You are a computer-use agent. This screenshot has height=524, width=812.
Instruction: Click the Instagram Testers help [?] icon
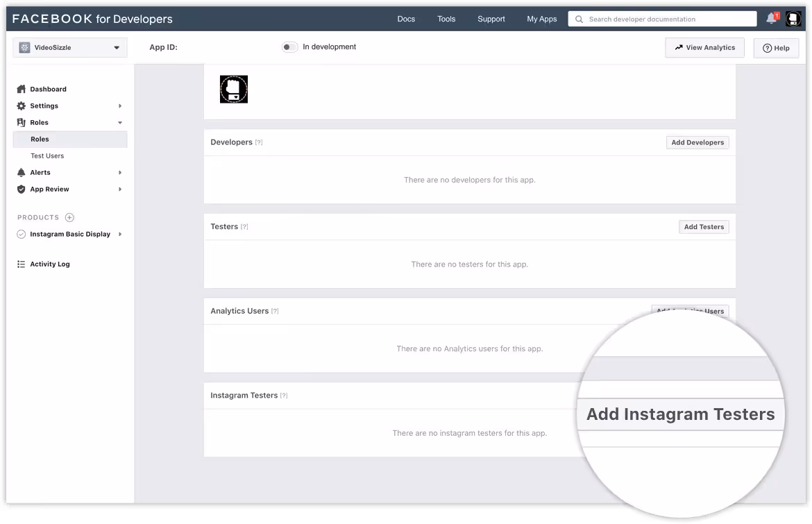point(284,396)
